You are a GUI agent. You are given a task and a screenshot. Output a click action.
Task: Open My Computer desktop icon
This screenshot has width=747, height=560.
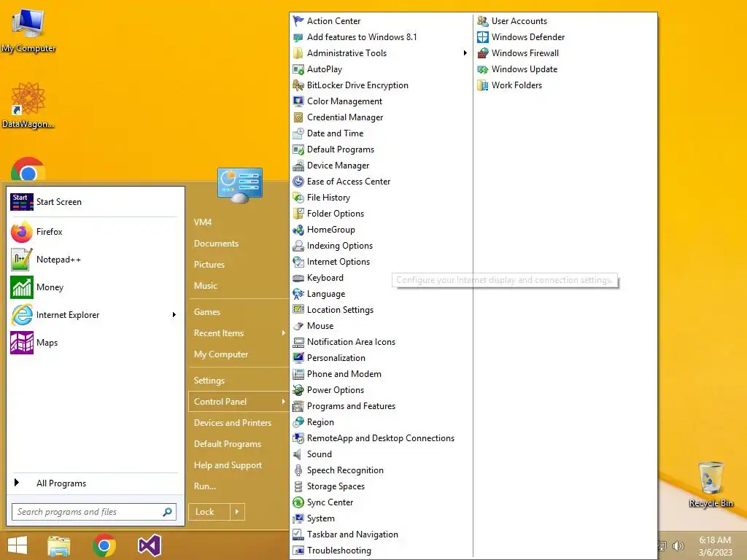28,31
